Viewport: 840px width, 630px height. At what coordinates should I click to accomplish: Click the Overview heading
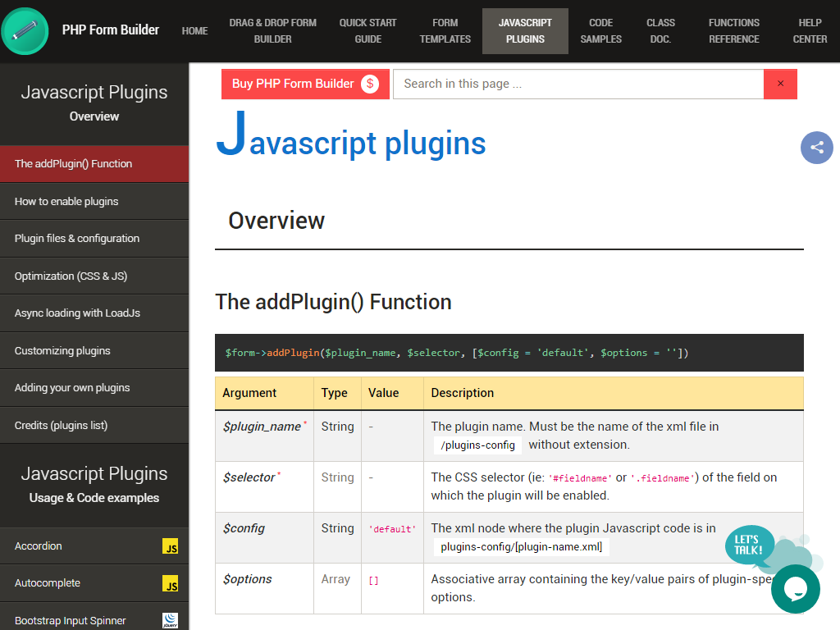pos(276,221)
